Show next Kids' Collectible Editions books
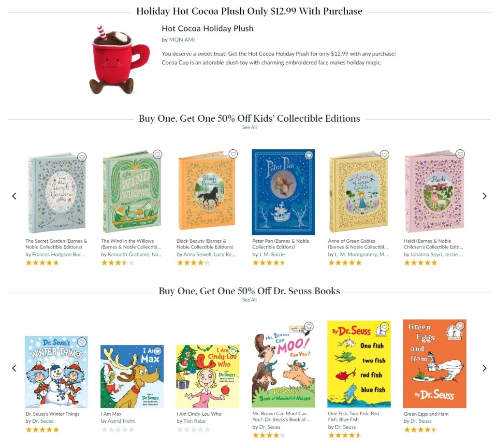496x448 pixels. 484,196
